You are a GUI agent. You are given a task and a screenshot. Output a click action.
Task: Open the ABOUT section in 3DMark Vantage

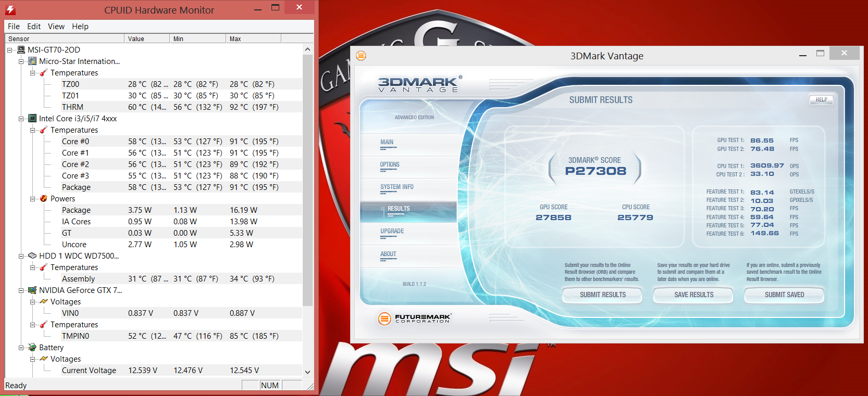pyautogui.click(x=408, y=257)
